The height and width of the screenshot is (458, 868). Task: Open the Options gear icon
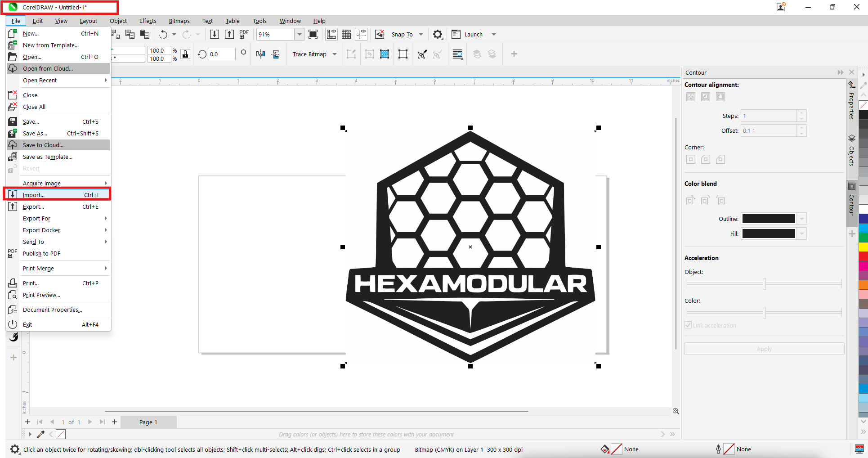click(438, 34)
